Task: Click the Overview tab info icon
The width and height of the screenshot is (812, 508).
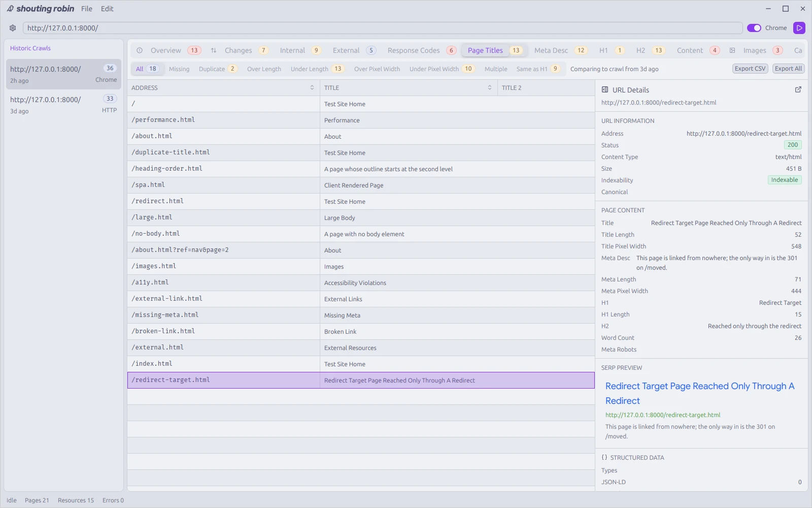Action: 140,50
